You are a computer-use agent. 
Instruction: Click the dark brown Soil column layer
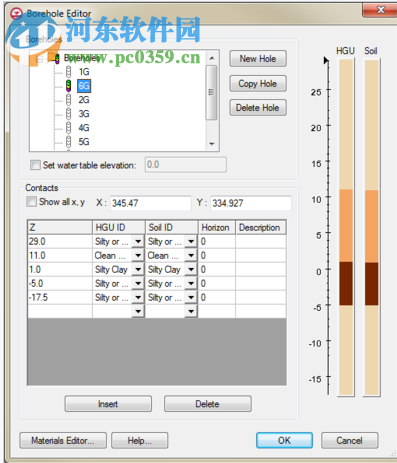pyautogui.click(x=371, y=284)
